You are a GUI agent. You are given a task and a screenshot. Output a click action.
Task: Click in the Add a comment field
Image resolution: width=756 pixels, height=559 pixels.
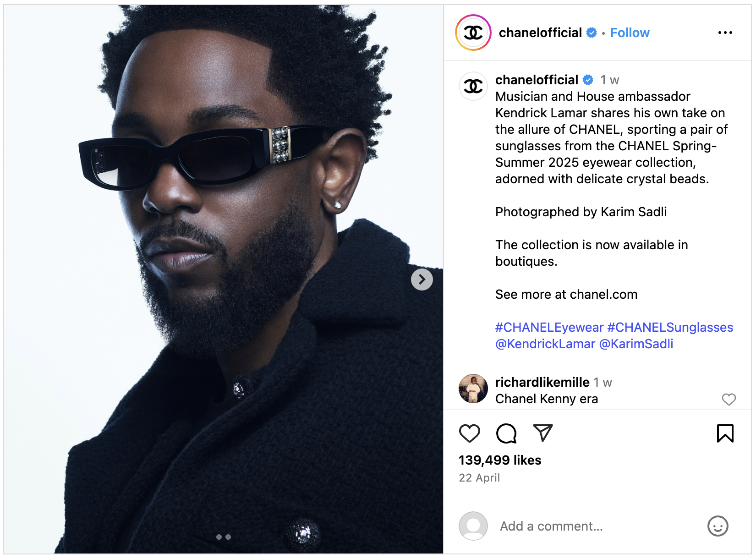click(x=596, y=526)
